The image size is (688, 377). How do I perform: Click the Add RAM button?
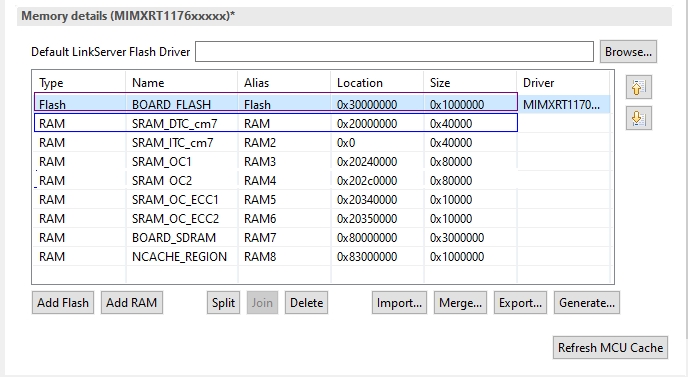click(132, 303)
